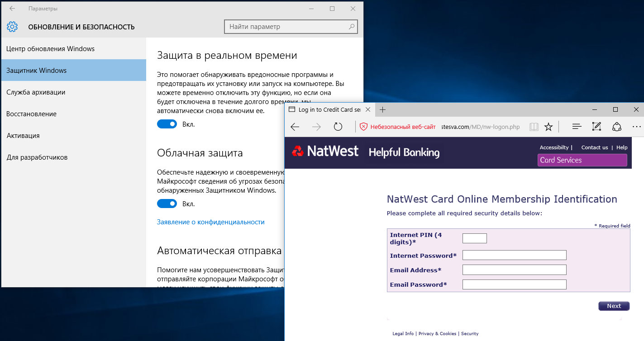Open the Активация section
The height and width of the screenshot is (341, 644).
pos(73,136)
